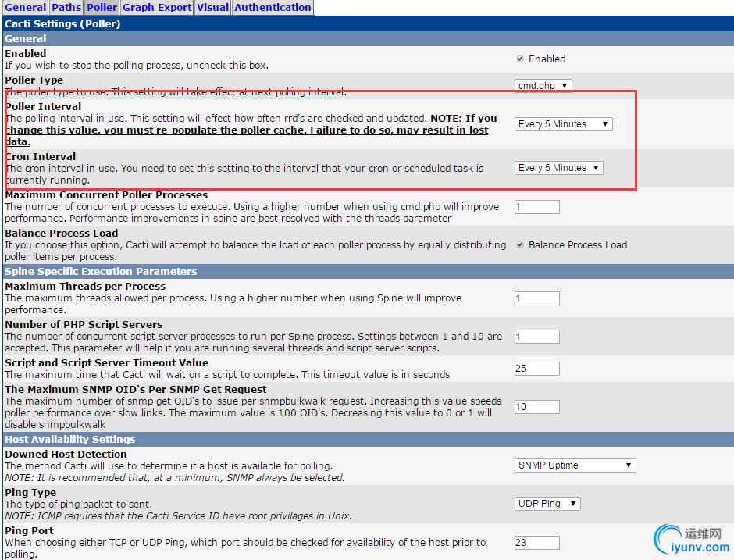Screen dimensions: 734x560
Task: Click the 'Ping Port' label
Action: pyautogui.click(x=29, y=531)
